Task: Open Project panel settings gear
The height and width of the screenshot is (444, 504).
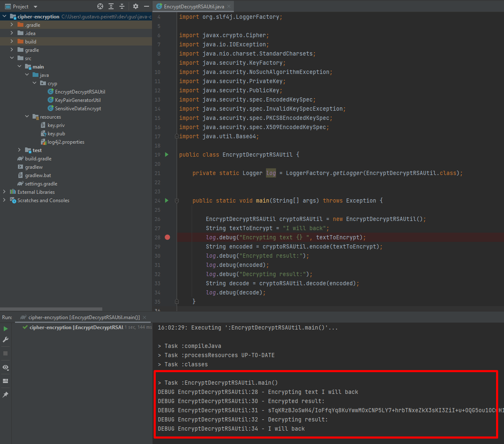Action: [135, 6]
